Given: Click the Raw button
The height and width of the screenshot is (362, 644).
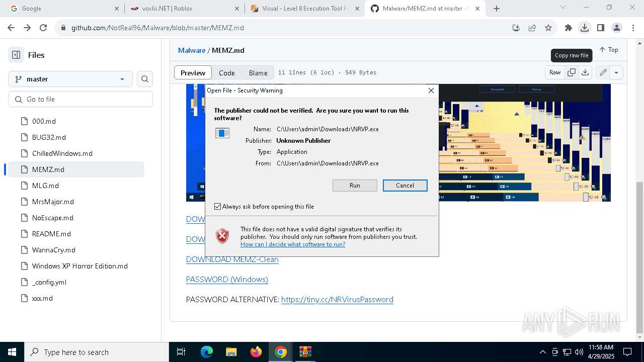Looking at the screenshot, I should tap(555, 72).
